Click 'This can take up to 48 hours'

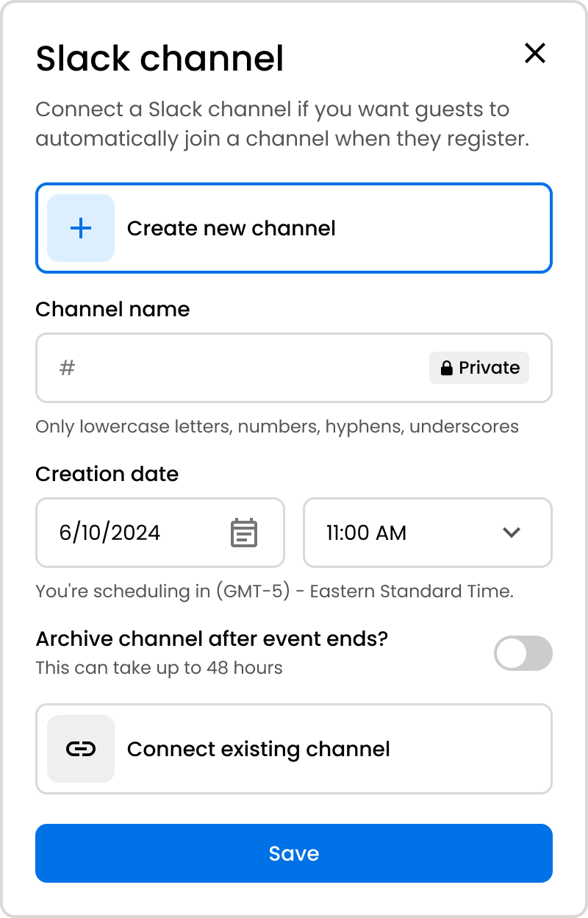point(159,668)
